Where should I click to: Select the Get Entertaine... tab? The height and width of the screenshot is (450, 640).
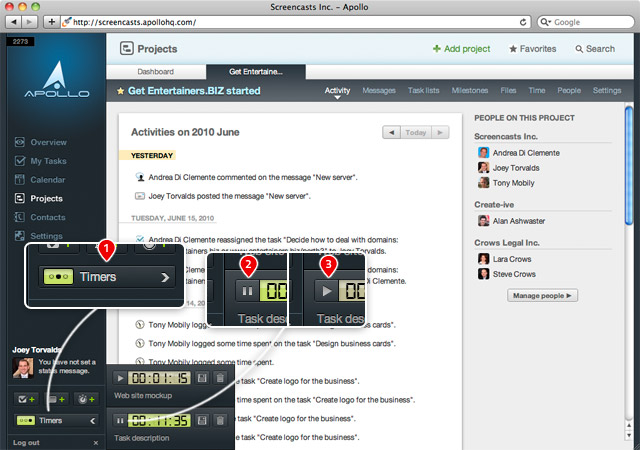(x=256, y=72)
